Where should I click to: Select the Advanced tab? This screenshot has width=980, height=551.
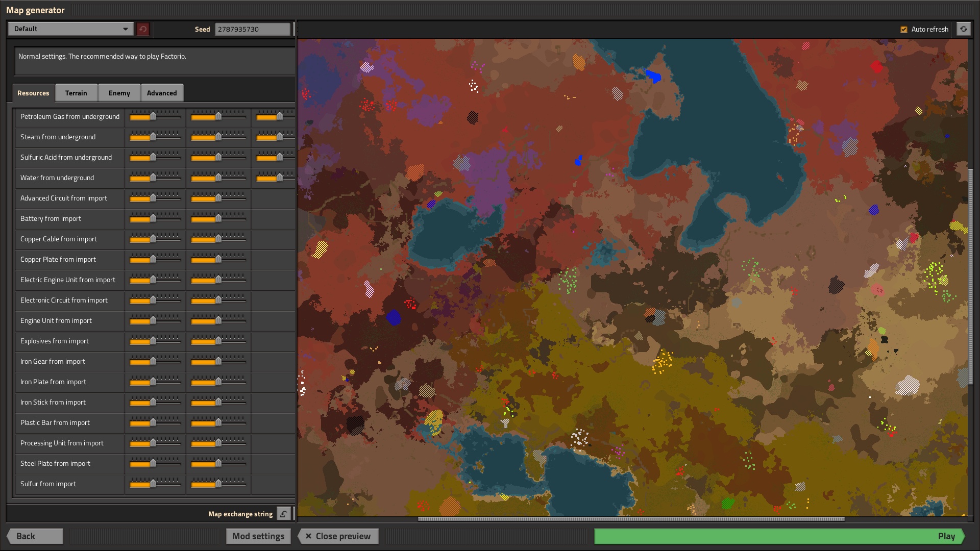pyautogui.click(x=162, y=93)
